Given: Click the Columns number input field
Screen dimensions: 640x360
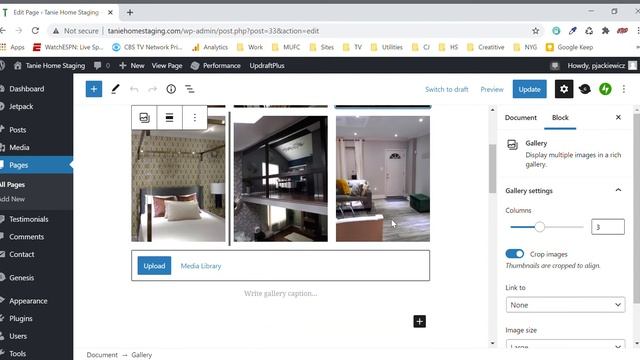Looking at the screenshot, I should point(607,227).
